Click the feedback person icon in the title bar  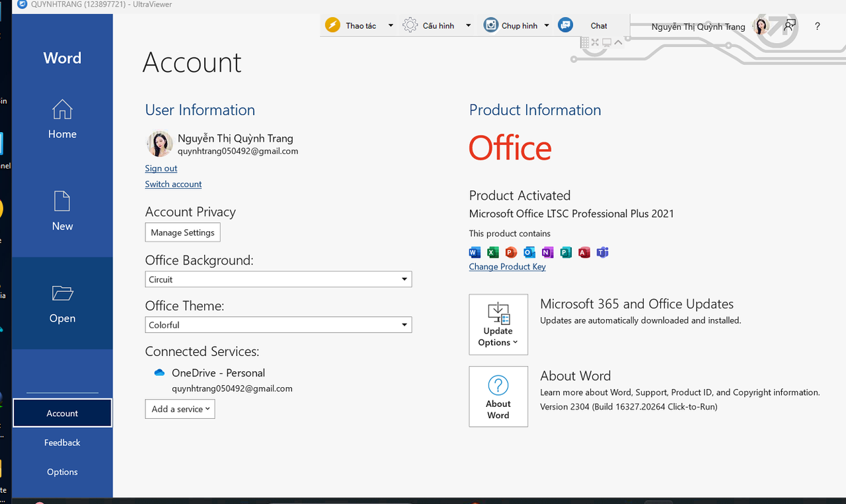click(x=789, y=26)
